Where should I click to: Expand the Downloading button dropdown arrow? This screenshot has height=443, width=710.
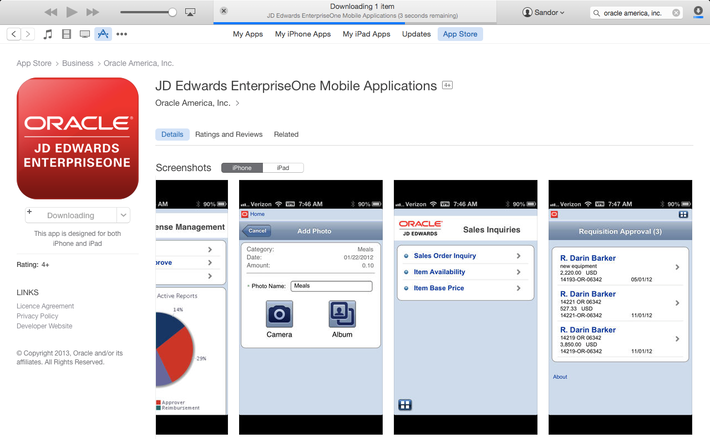tap(123, 216)
